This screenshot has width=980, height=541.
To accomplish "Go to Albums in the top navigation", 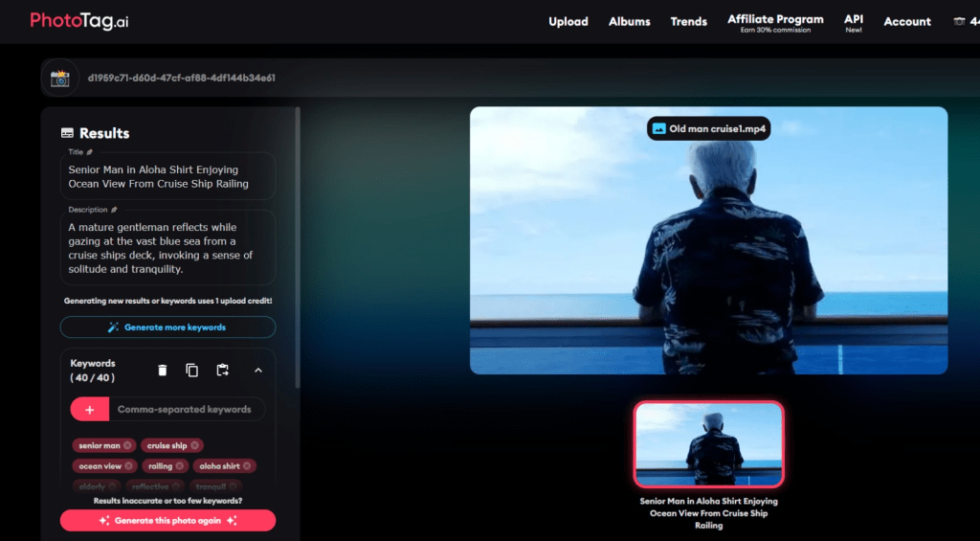I will (x=630, y=21).
